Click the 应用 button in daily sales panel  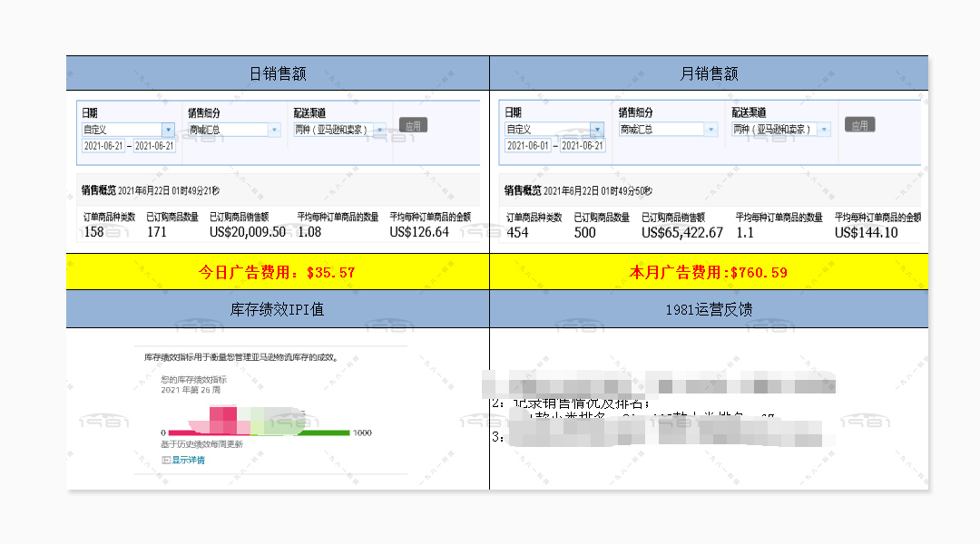tap(413, 125)
